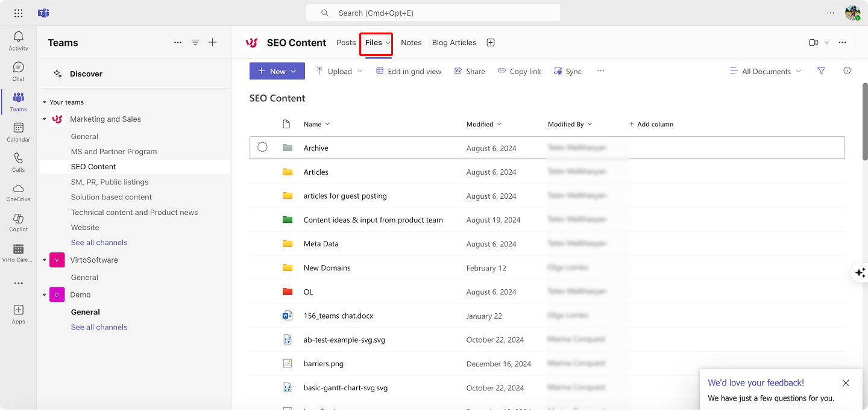
Task: Open the Modified column sort menu
Action: [x=484, y=124]
